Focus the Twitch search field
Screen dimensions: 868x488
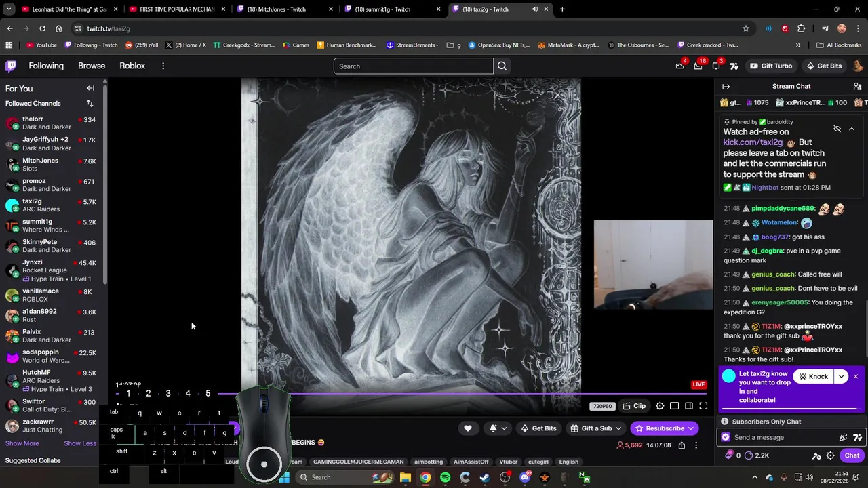coord(413,66)
